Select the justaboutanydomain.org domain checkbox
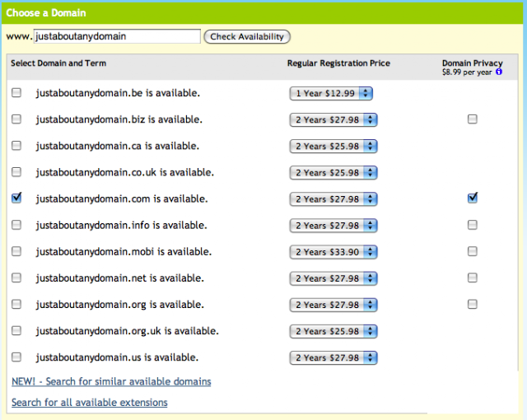 [16, 305]
